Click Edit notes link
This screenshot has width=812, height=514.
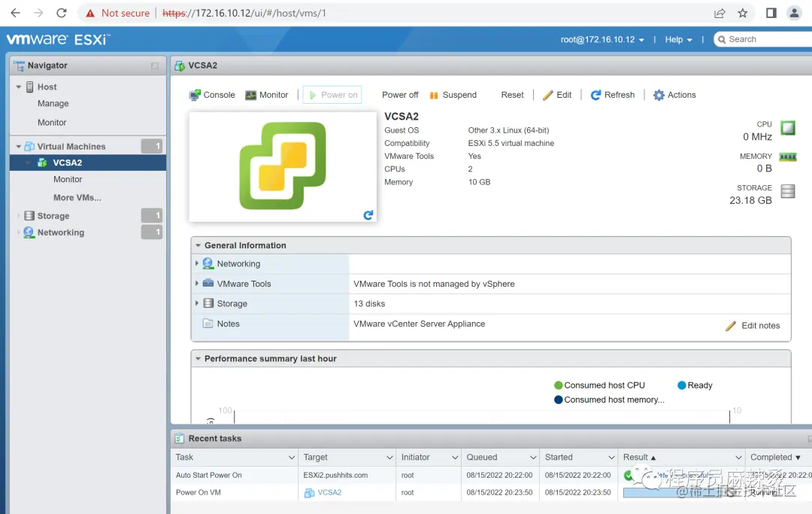(x=753, y=325)
